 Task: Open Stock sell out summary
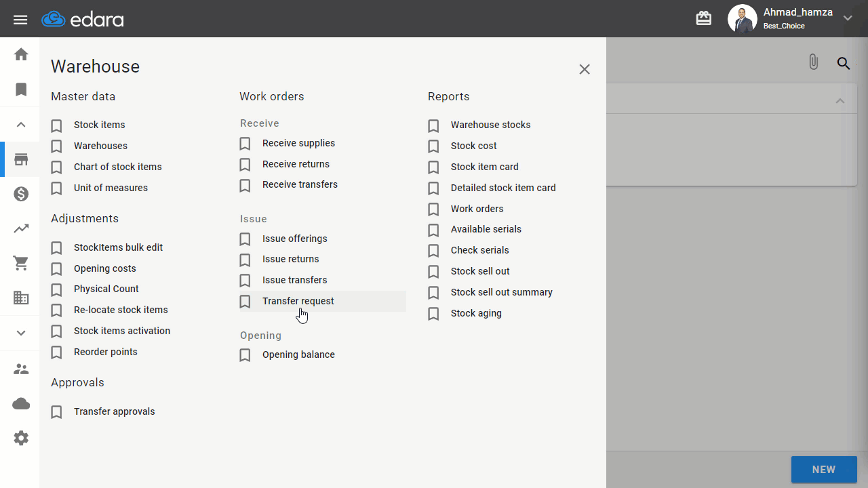click(502, 292)
